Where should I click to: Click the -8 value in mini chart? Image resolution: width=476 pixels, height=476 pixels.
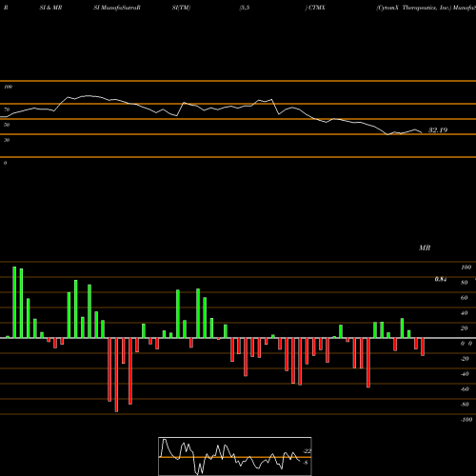pyautogui.click(x=306, y=463)
